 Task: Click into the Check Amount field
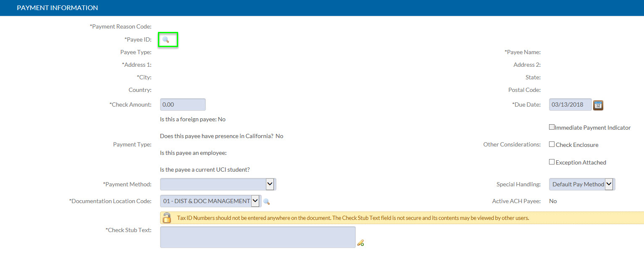[x=183, y=104]
